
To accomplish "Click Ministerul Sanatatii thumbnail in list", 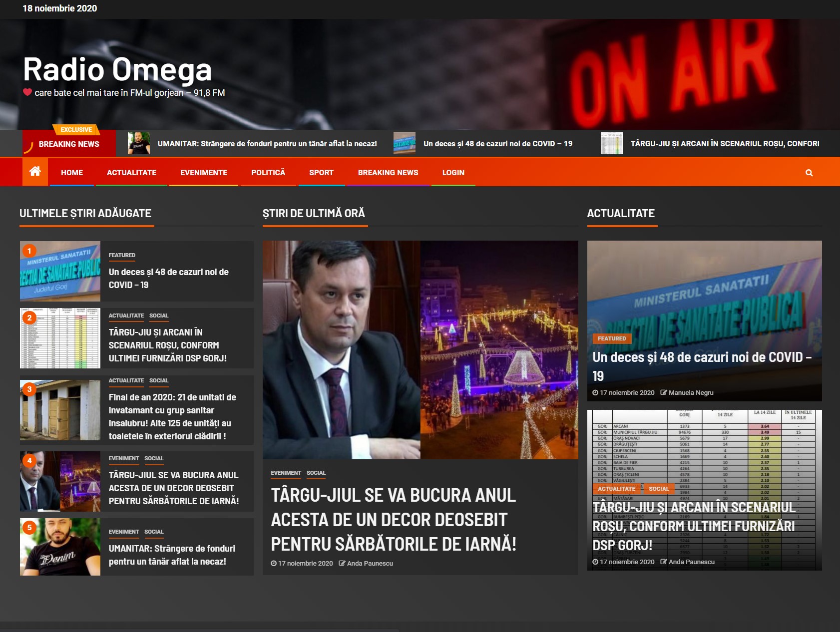I will pos(60,271).
